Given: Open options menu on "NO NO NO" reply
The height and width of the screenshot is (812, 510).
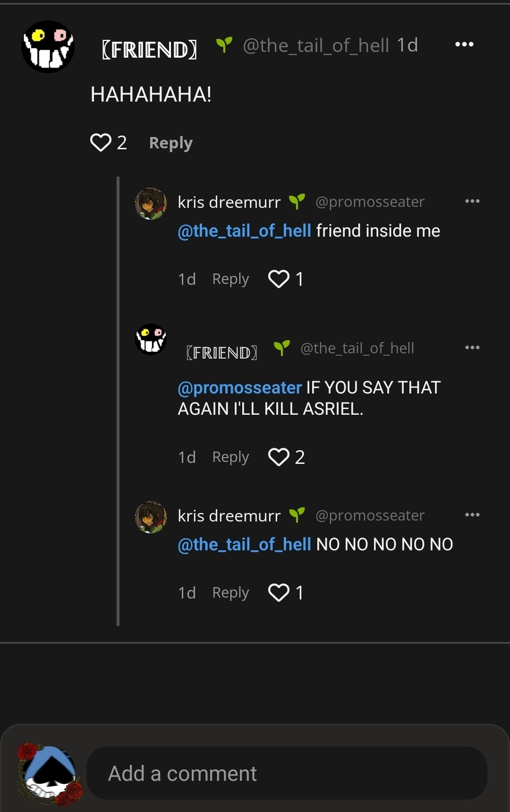Looking at the screenshot, I should [472, 515].
